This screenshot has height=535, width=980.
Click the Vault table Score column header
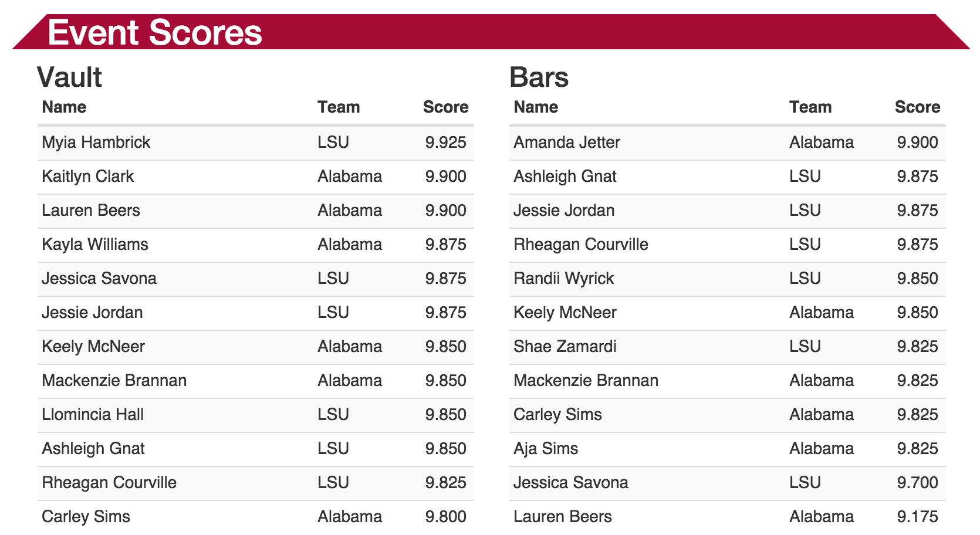(x=445, y=107)
